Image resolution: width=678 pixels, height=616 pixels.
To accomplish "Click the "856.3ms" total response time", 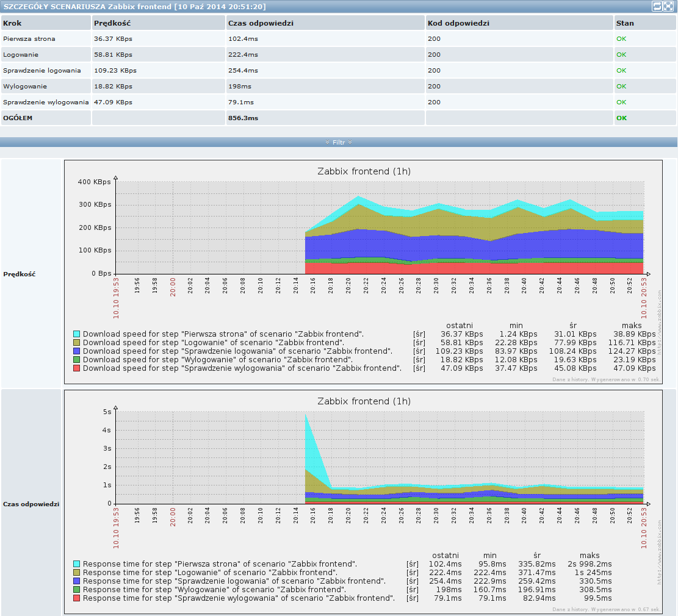I will point(243,118).
